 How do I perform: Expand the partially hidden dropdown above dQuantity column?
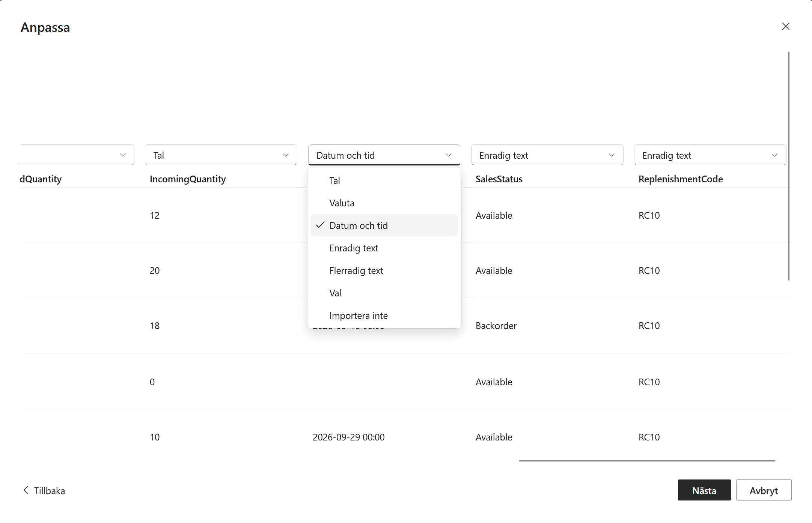pyautogui.click(x=77, y=155)
